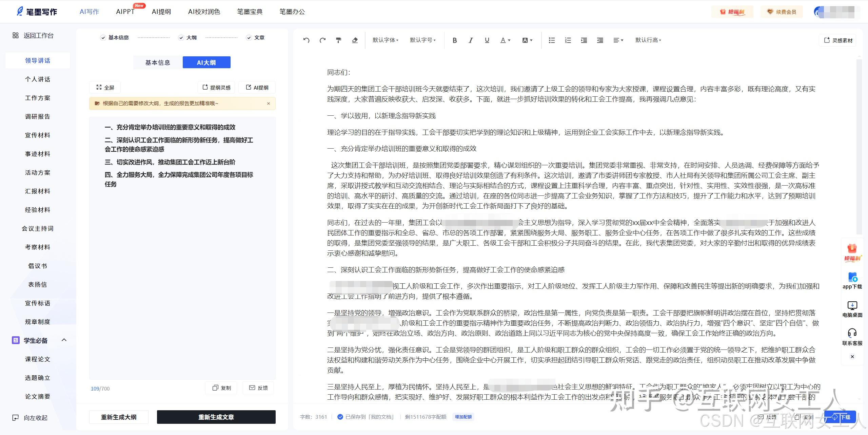Click outline item 三、切实改进作风
Image resolution: width=868 pixels, height=435 pixels.
(170, 162)
